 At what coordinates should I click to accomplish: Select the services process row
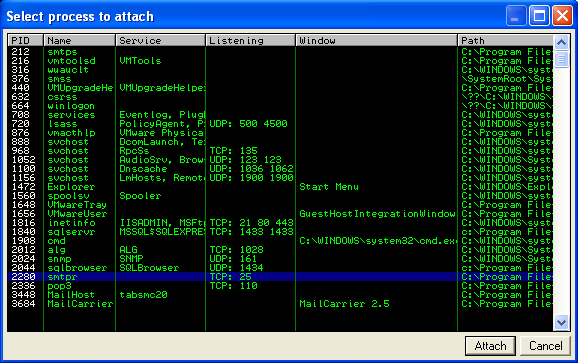[x=280, y=115]
